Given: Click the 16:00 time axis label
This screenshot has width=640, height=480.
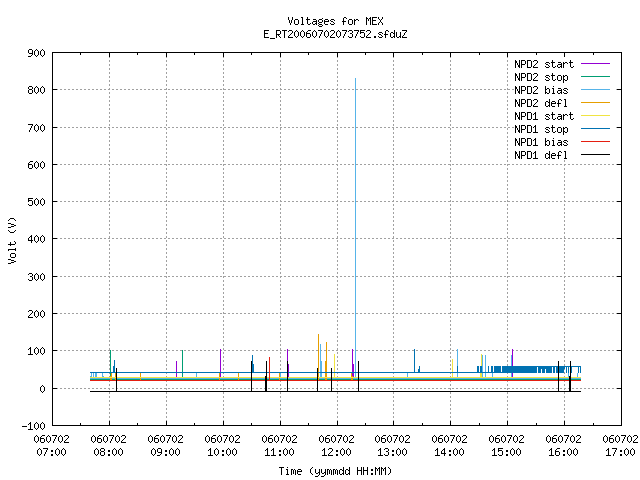Looking at the screenshot, I should pos(563,452).
